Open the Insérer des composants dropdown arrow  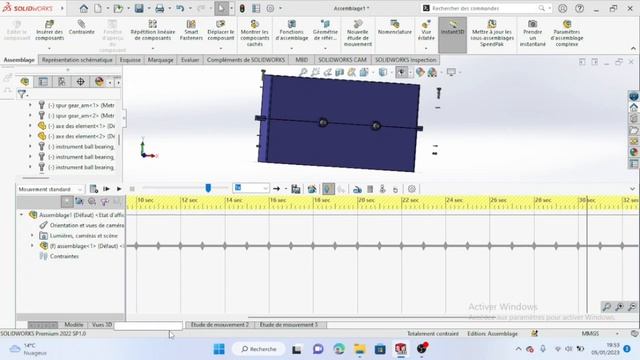point(49,49)
